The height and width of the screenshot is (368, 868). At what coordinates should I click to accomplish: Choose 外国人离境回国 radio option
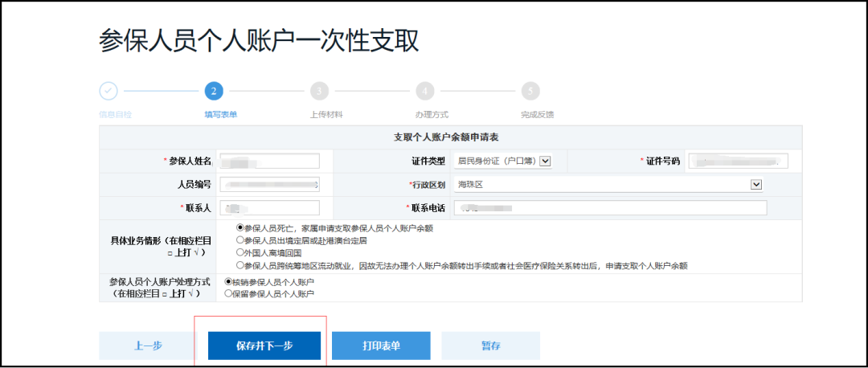240,252
